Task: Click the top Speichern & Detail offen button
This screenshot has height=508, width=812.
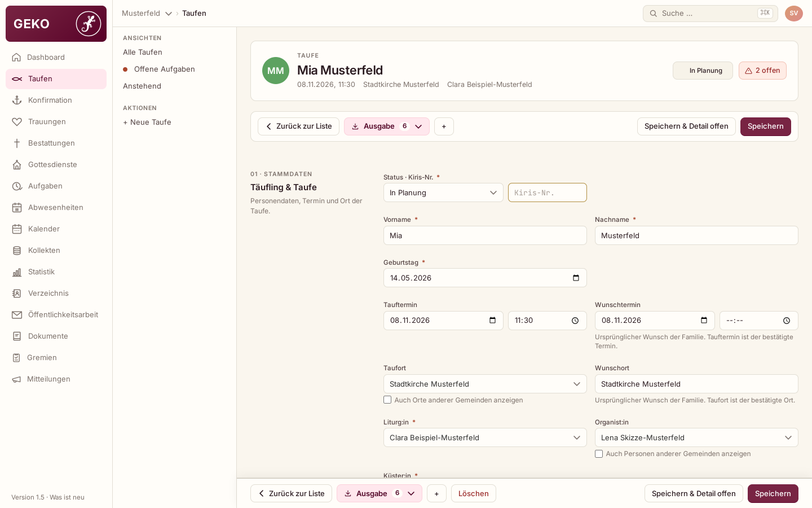Action: point(686,126)
